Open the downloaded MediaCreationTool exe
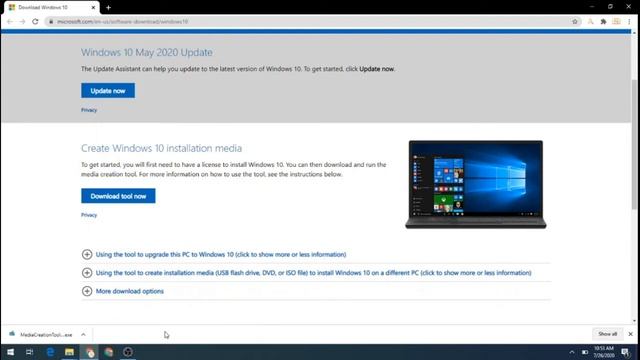The width and height of the screenshot is (640, 360). [x=46, y=335]
